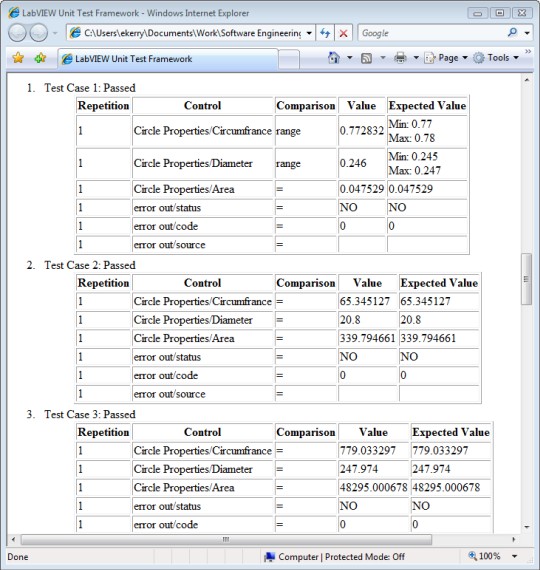The height and width of the screenshot is (570, 540).
Task: Click the "Test Case 2: Passed" heading
Action: (x=90, y=265)
